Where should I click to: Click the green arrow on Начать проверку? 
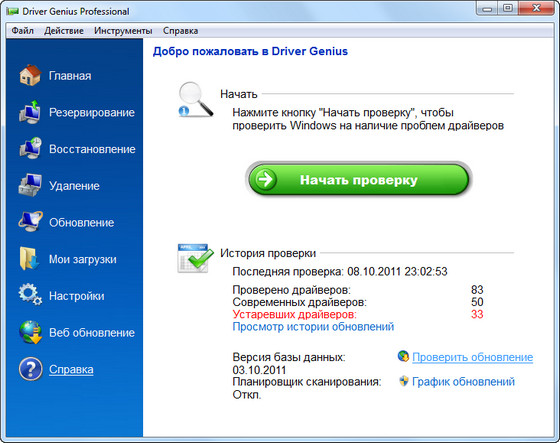[x=265, y=179]
